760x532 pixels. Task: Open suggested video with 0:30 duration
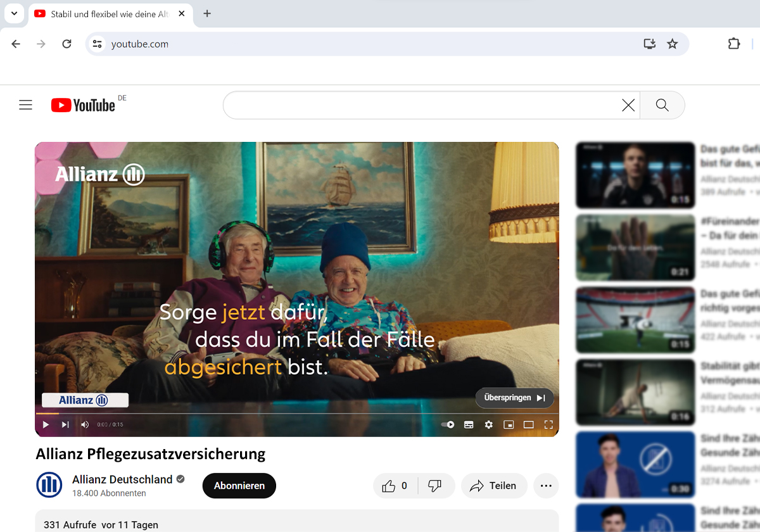(635, 465)
